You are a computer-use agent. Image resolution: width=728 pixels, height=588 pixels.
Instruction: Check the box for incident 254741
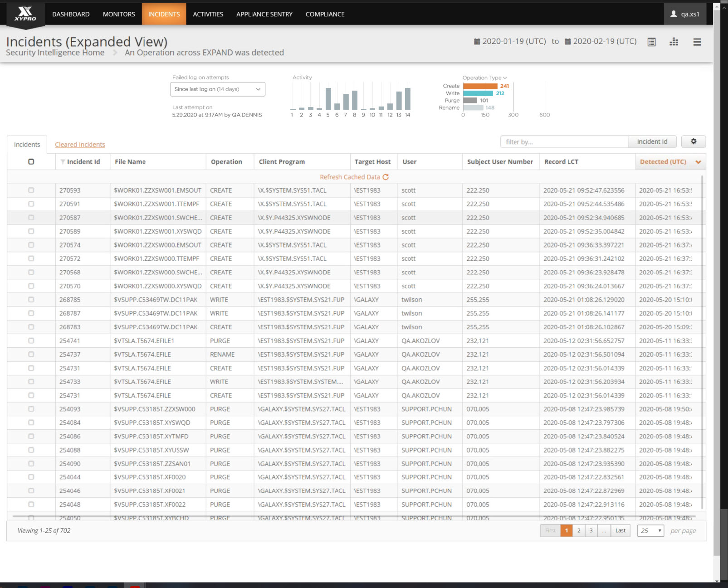pyautogui.click(x=31, y=340)
